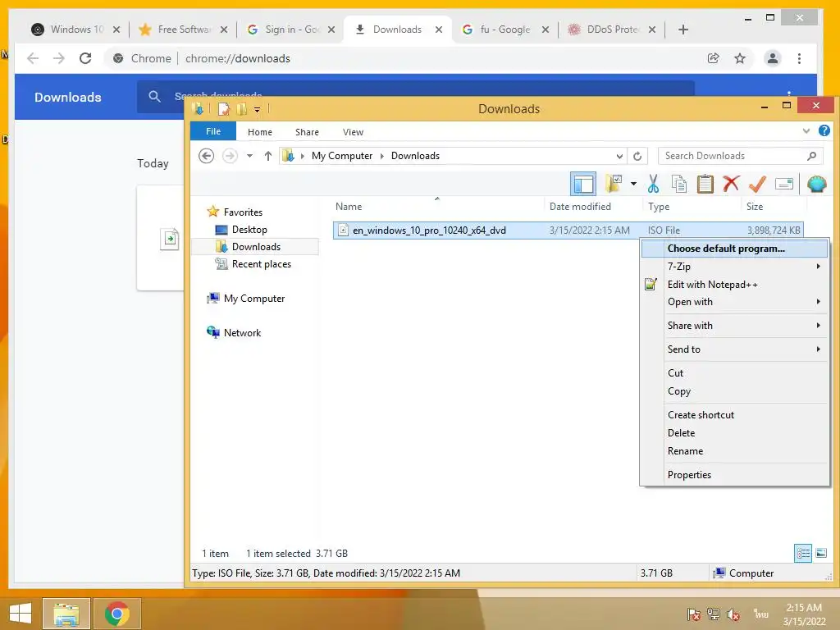Select Recent places under Favorites

(261, 263)
